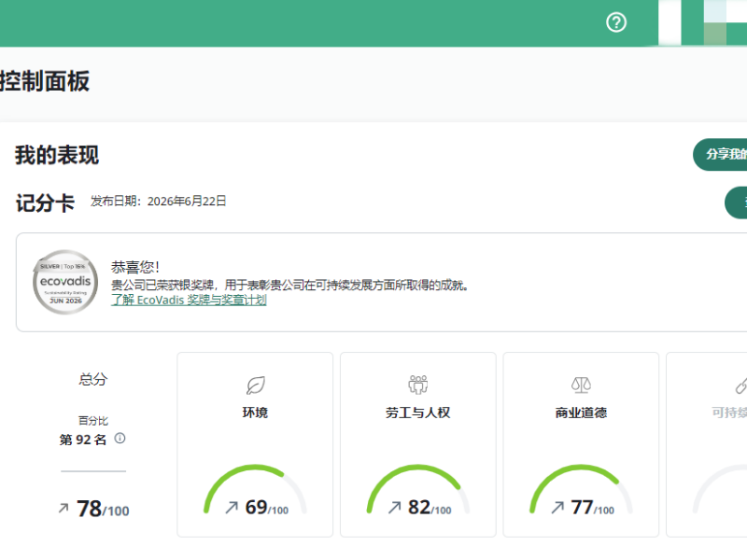This screenshot has width=747, height=560.
Task: Select the 商业道德 scales icon
Action: [581, 385]
